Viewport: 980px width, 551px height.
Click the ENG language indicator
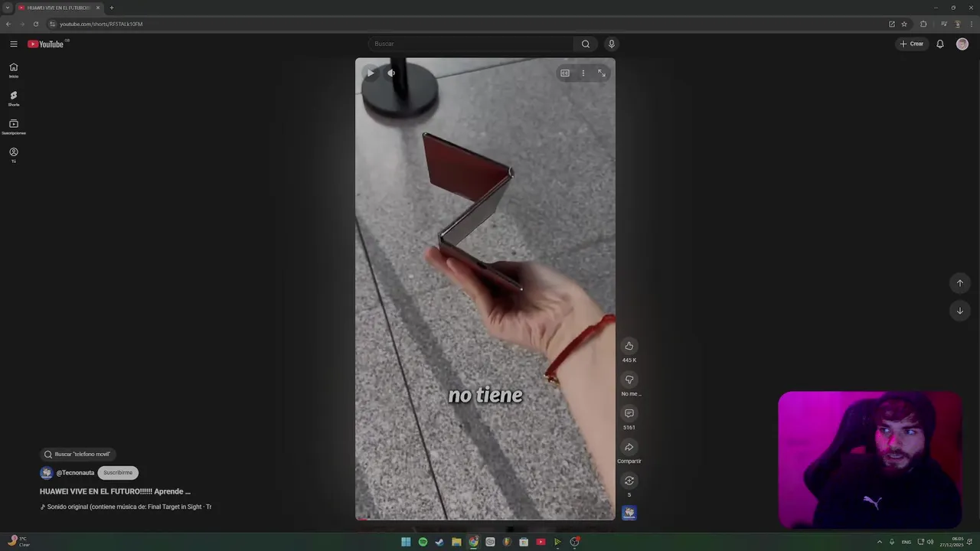point(906,542)
